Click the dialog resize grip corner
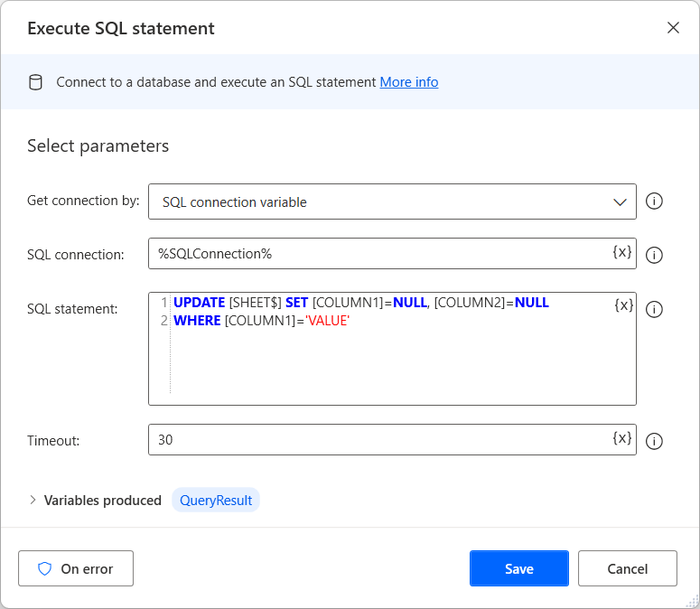 click(x=693, y=602)
